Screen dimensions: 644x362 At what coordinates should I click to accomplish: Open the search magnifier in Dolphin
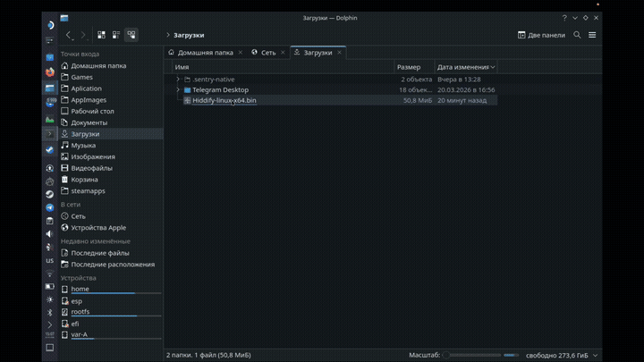coord(577,35)
